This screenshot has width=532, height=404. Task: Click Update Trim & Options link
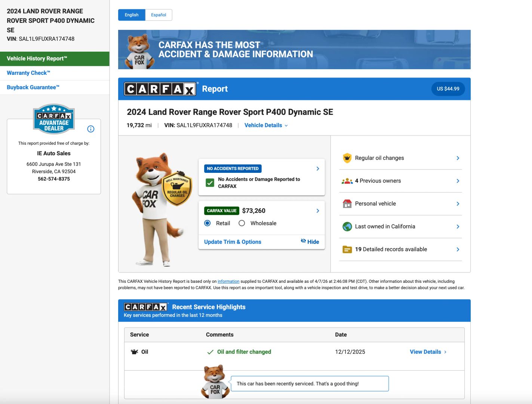(x=233, y=242)
